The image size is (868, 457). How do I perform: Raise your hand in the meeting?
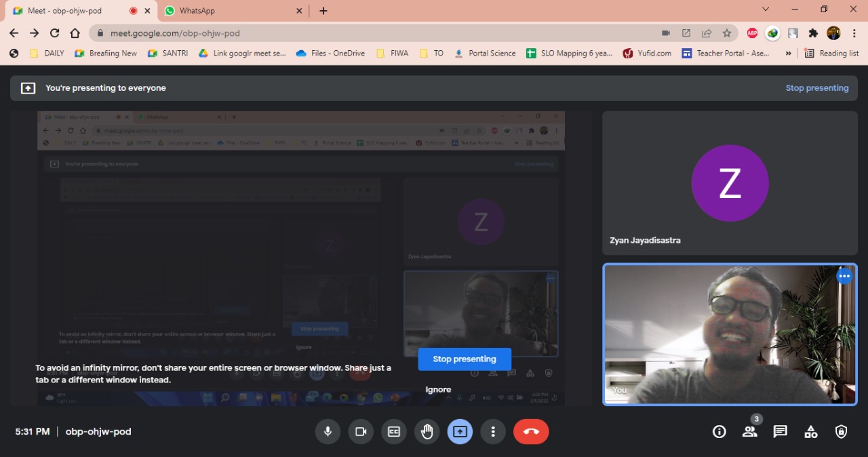click(x=427, y=432)
